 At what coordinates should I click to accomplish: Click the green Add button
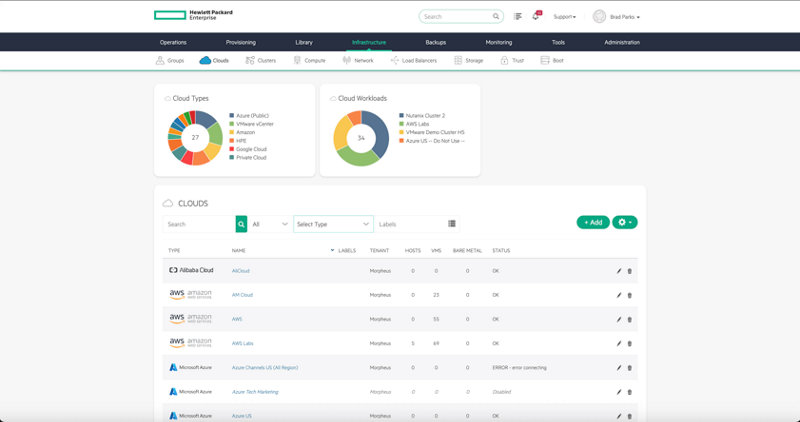pyautogui.click(x=592, y=222)
